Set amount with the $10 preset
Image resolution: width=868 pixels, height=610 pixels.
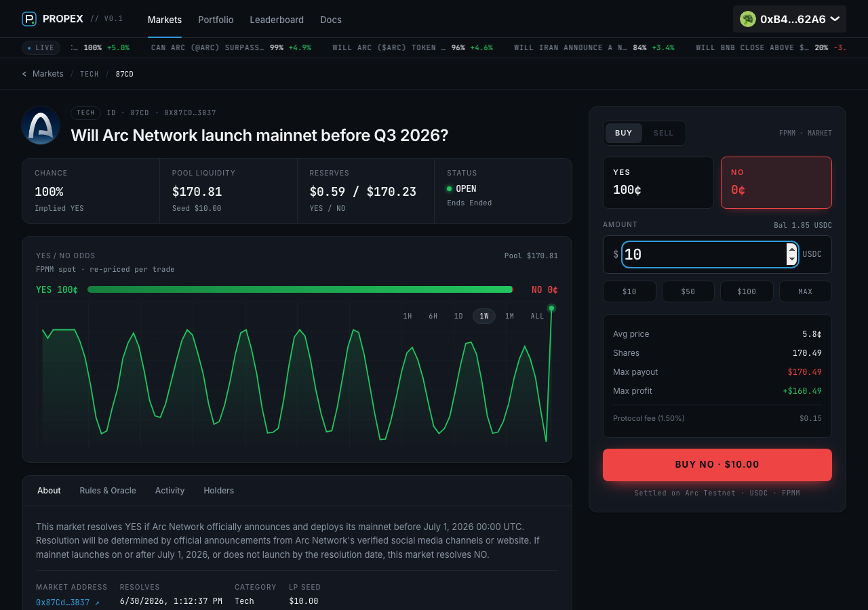[629, 291]
